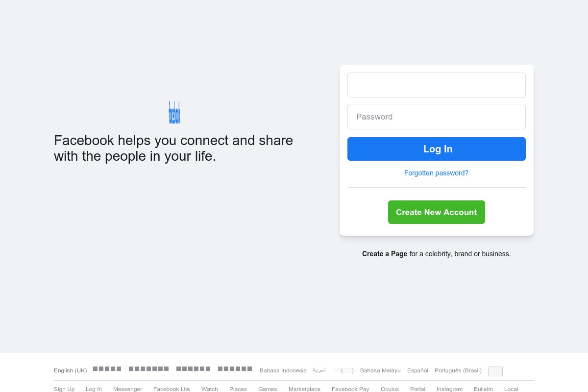Open the Forgotten password? link

(436, 173)
